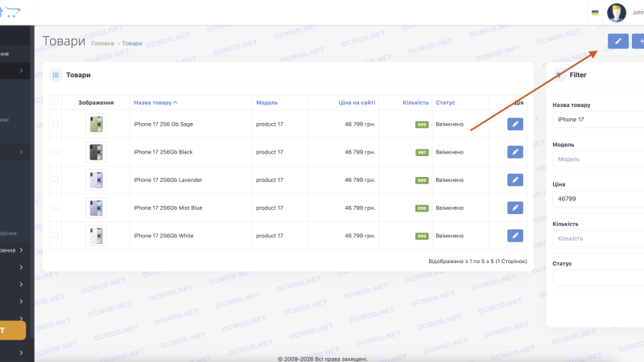Click the Ukrainian flag language icon

595,13
